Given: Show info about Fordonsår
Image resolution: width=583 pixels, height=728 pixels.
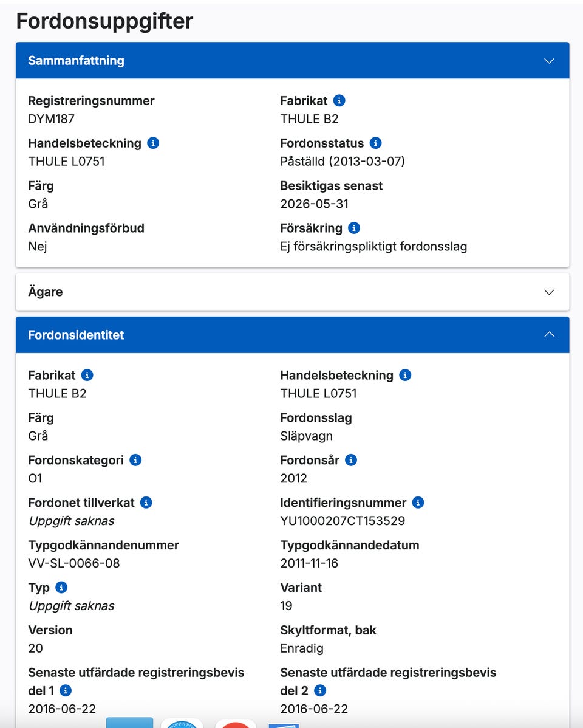Looking at the screenshot, I should coord(351,460).
